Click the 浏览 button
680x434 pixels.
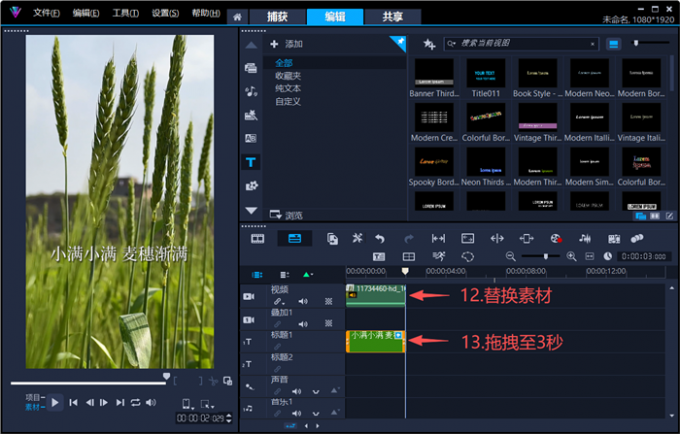pos(286,215)
